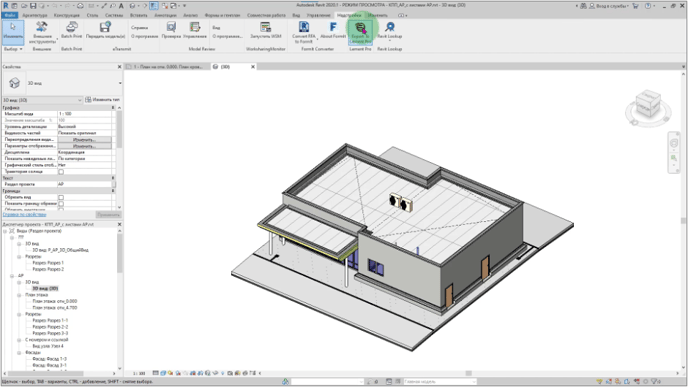Image resolution: width=688 pixels, height=387 pixels.
Task: Collapse the АР node in Project Browser
Action: pyautogui.click(x=12, y=276)
